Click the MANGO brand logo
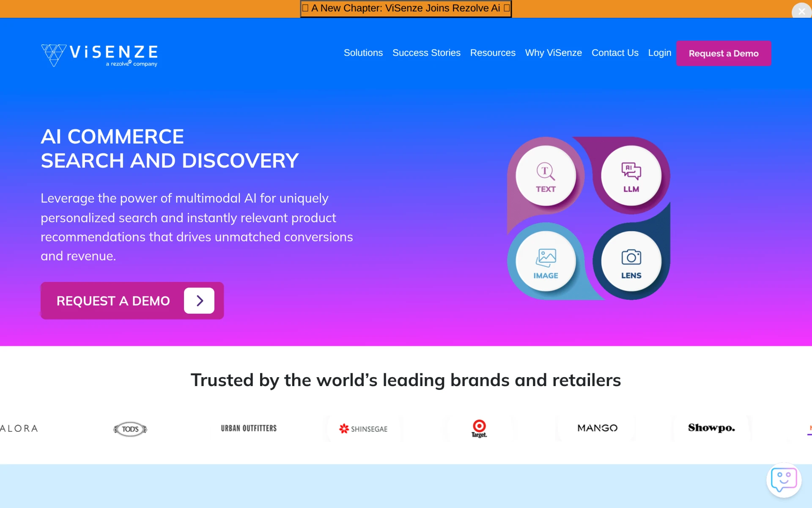Screen dimensions: 812x508 tap(597, 428)
